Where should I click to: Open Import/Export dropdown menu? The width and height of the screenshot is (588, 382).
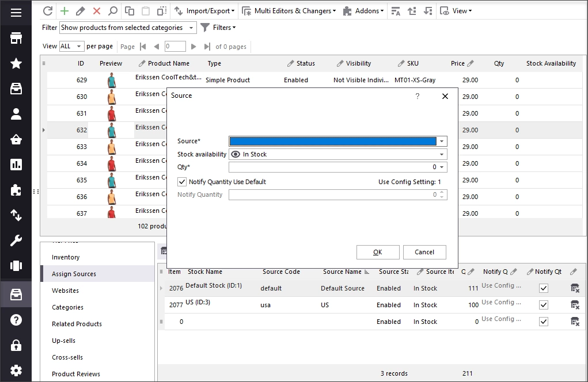coord(204,11)
